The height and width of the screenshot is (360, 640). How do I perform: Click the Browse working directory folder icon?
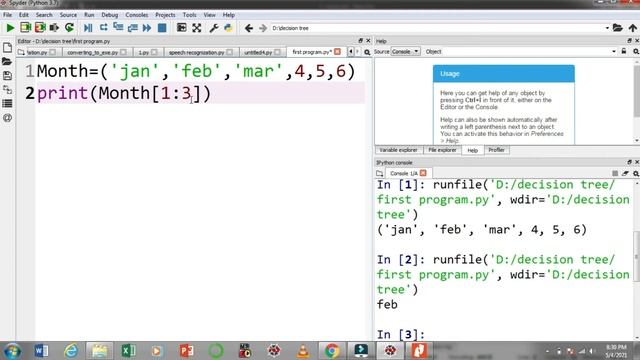point(618,28)
